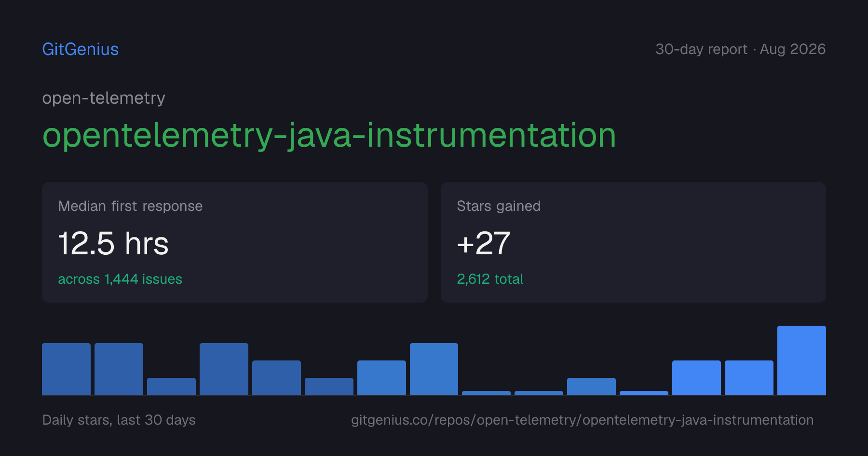The width and height of the screenshot is (868, 456).
Task: Select the Median first response card
Action: click(x=235, y=242)
